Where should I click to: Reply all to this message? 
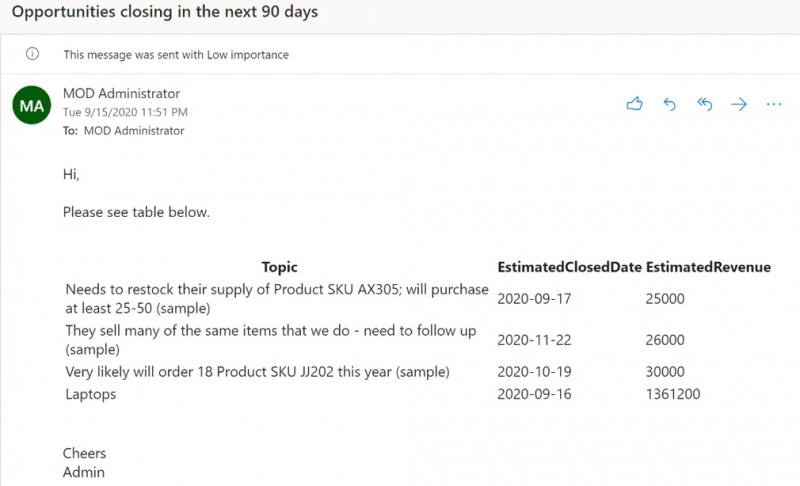(x=705, y=105)
